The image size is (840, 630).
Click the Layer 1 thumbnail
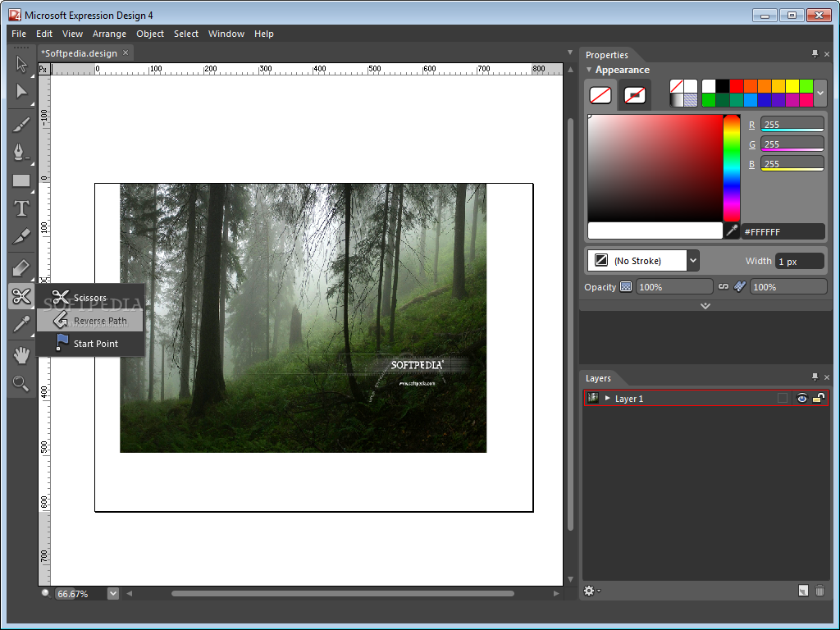593,398
